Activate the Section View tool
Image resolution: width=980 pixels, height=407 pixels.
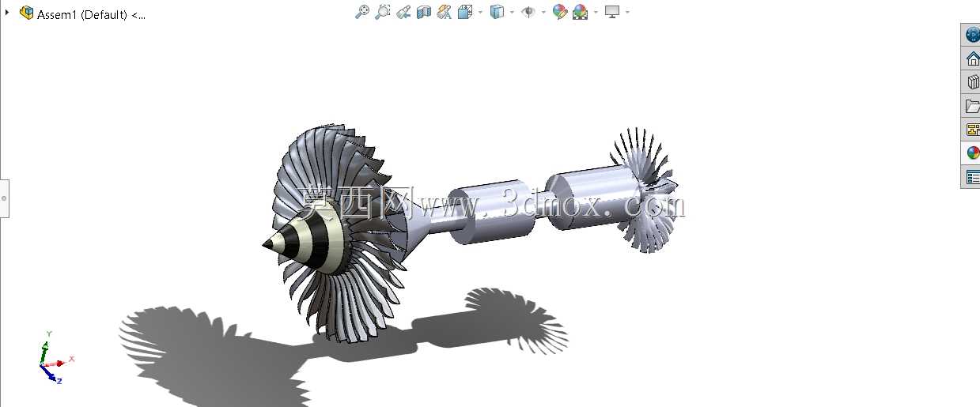424,12
